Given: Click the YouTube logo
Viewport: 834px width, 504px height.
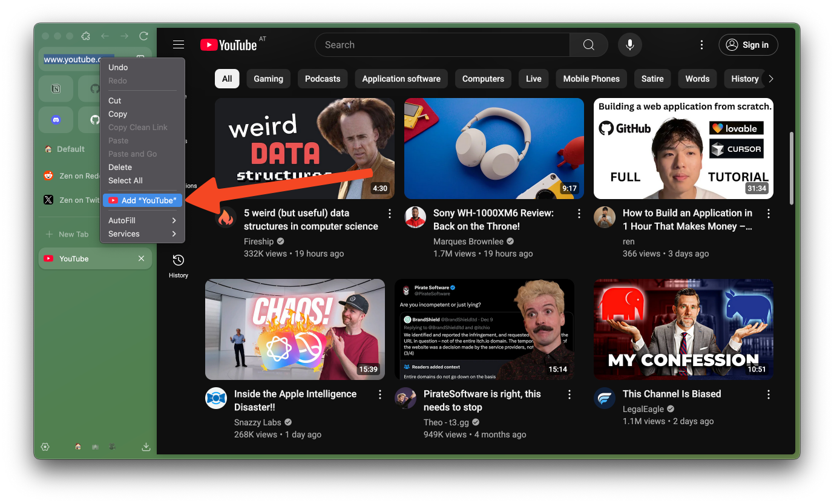Looking at the screenshot, I should pyautogui.click(x=228, y=45).
